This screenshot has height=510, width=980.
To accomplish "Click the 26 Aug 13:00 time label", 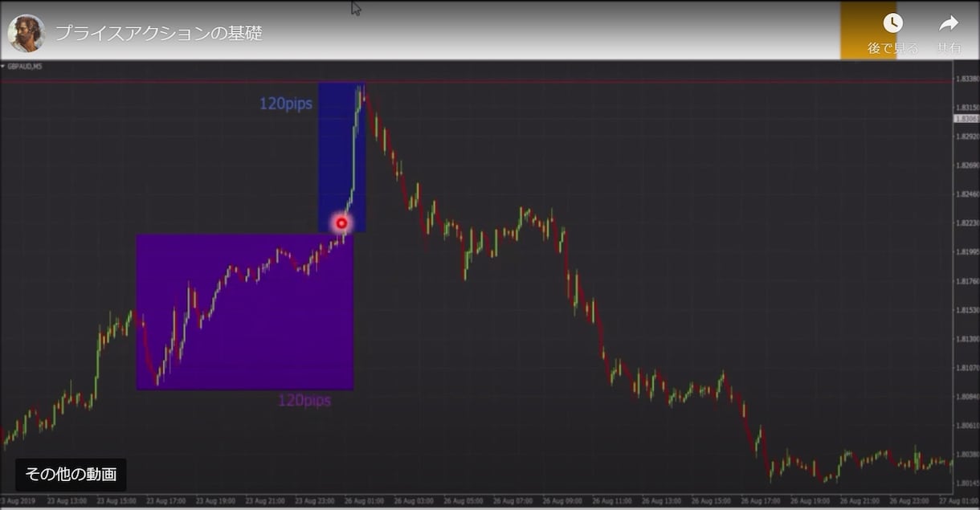I will coord(663,500).
